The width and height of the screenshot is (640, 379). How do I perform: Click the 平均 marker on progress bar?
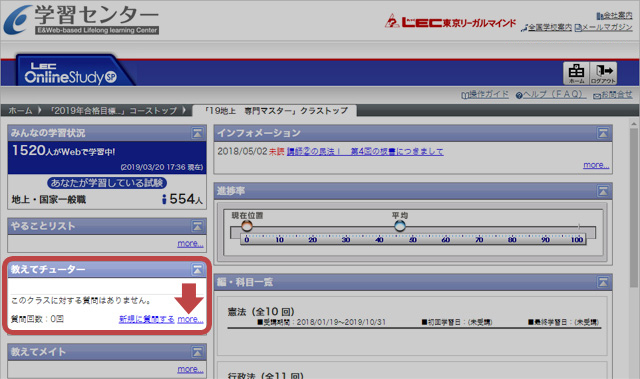[400, 225]
